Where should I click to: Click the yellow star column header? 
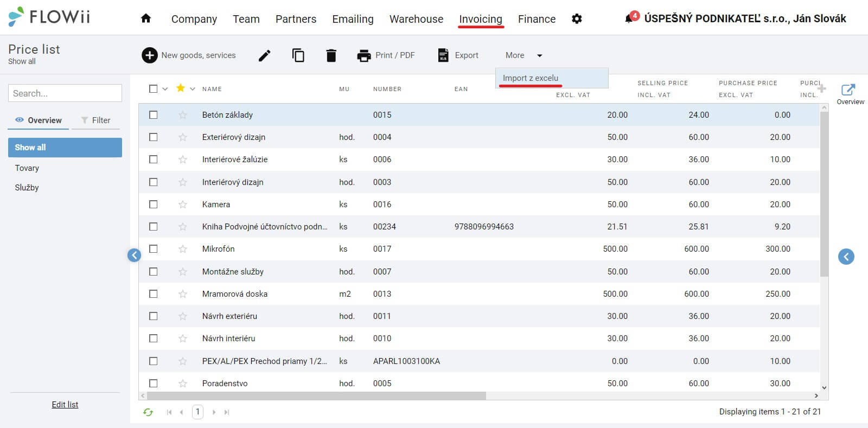pyautogui.click(x=181, y=88)
